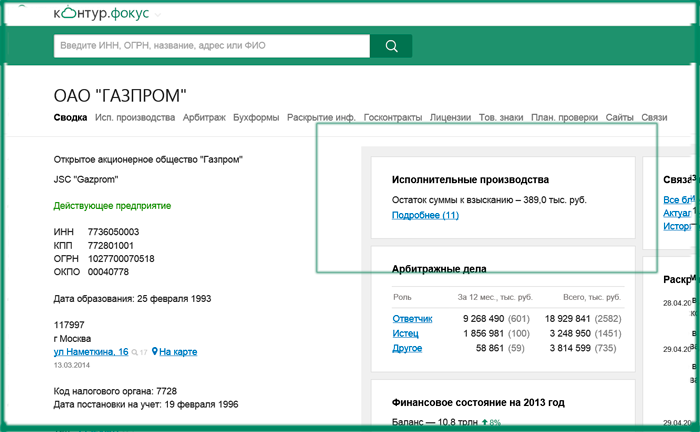Open the Ответчик arbitration role link
700x432 pixels.
coord(412,319)
